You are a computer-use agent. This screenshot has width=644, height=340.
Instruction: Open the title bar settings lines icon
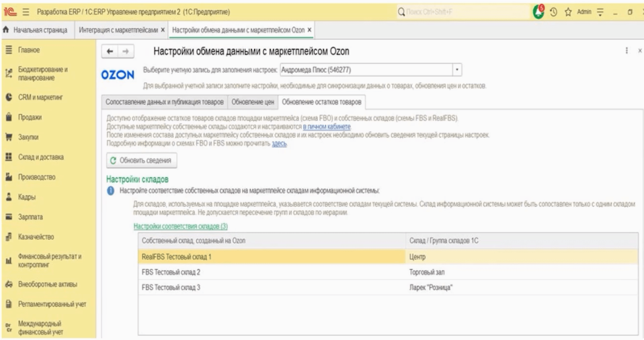pyautogui.click(x=600, y=12)
